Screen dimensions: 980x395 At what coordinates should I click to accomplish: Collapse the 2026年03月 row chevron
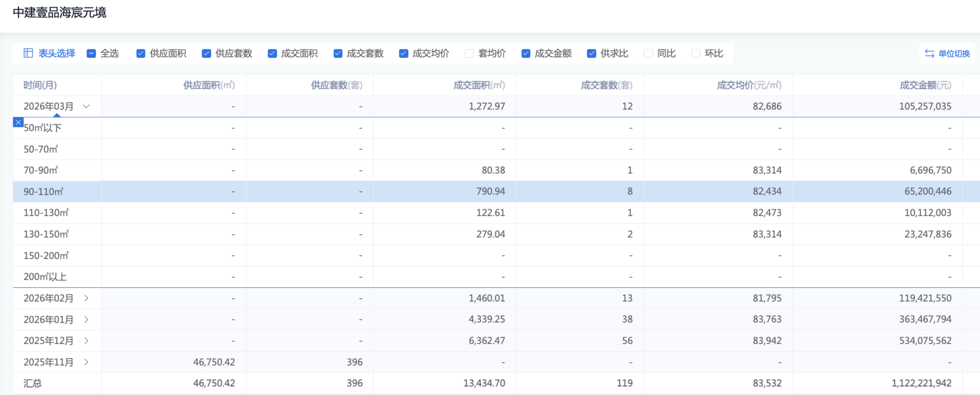[x=86, y=106]
